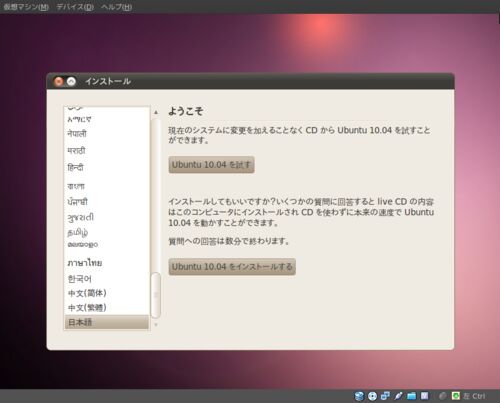Select 한국어 in the language list
The width and height of the screenshot is (500, 403).
tap(106, 279)
